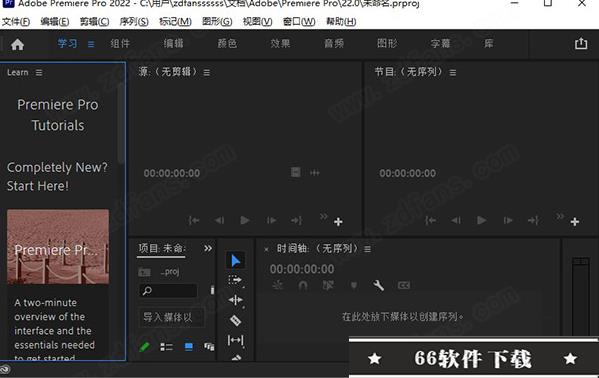This screenshot has height=378, width=599.
Task: Open the 序列(S) menu
Action: 134,22
